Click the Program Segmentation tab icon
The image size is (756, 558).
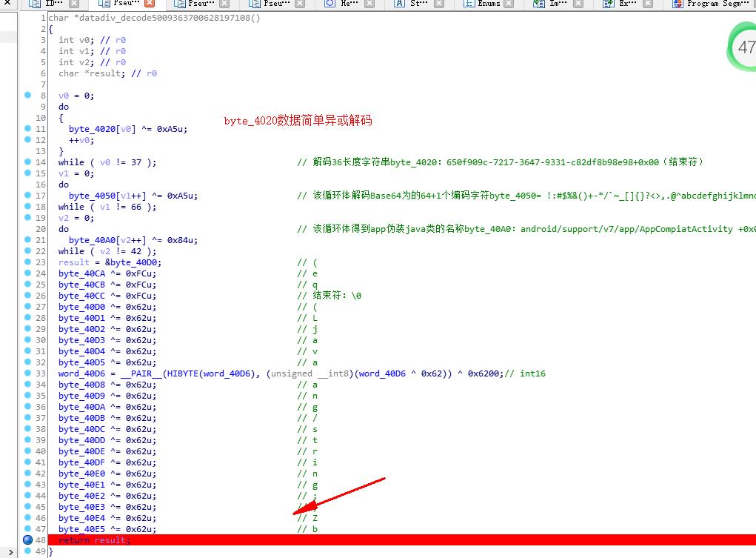point(677,5)
